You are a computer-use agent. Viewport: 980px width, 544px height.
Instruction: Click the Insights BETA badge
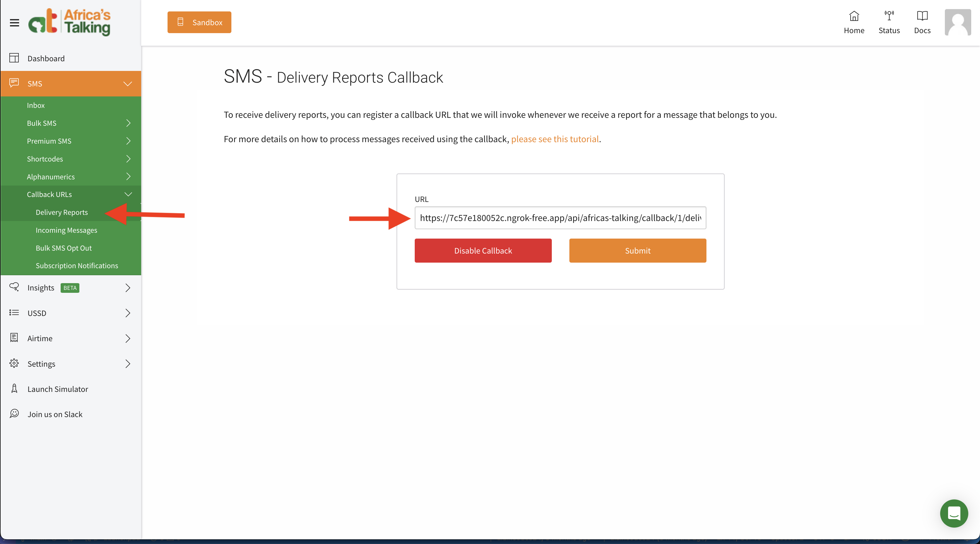click(70, 288)
